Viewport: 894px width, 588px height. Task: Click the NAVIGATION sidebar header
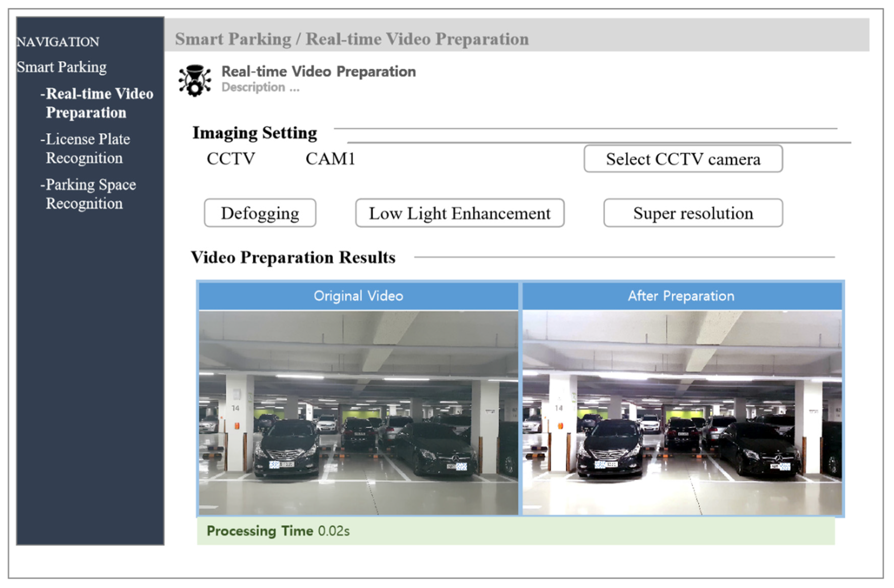(58, 42)
